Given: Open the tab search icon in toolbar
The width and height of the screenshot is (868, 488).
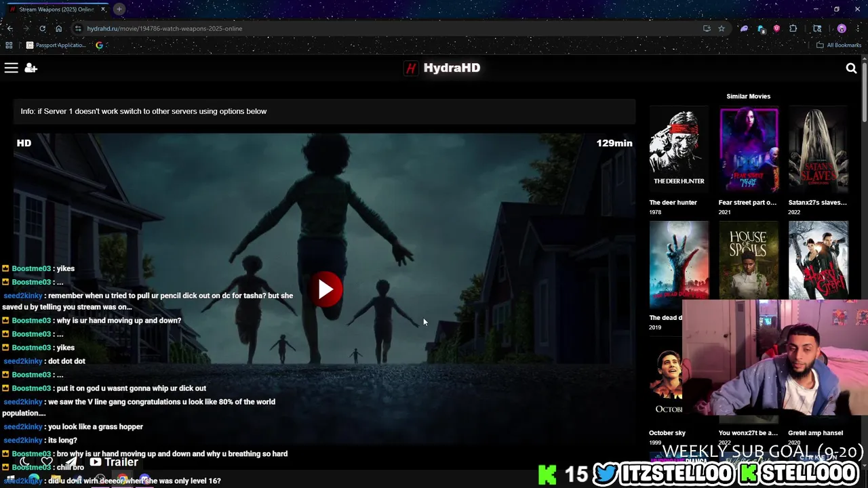Looking at the screenshot, I should [817, 28].
